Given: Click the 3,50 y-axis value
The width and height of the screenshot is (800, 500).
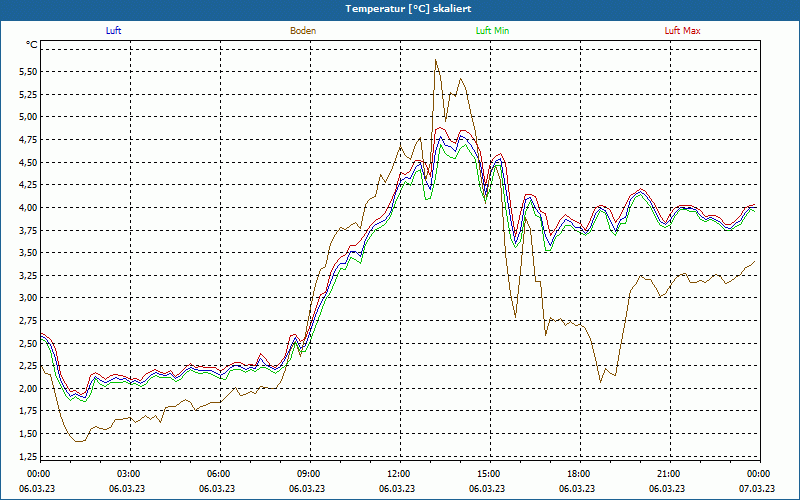Looking at the screenshot, I should tap(28, 253).
